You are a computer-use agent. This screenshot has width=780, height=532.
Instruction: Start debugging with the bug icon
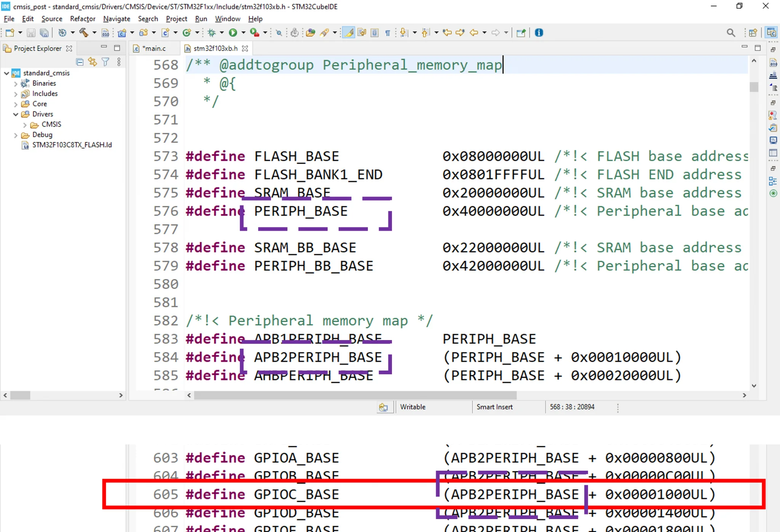pyautogui.click(x=212, y=33)
